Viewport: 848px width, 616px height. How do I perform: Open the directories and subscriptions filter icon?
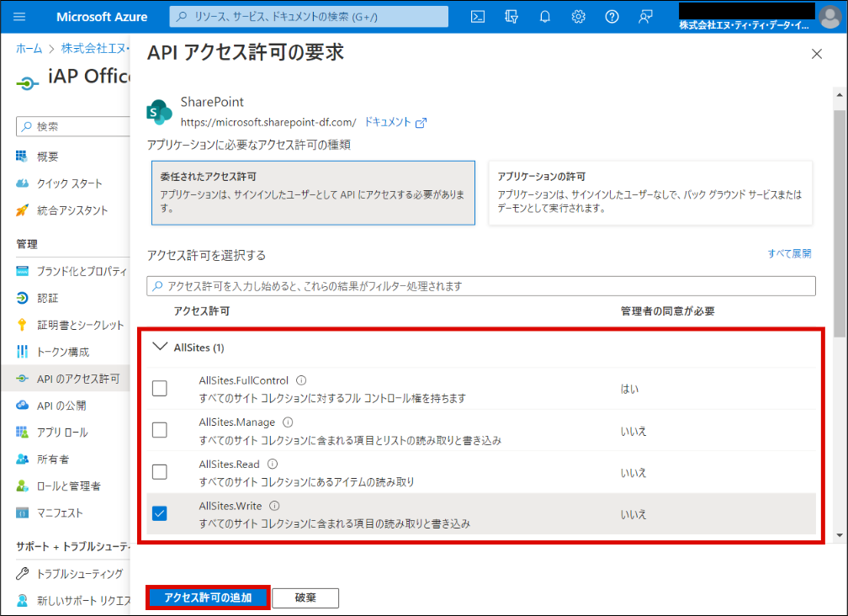511,17
